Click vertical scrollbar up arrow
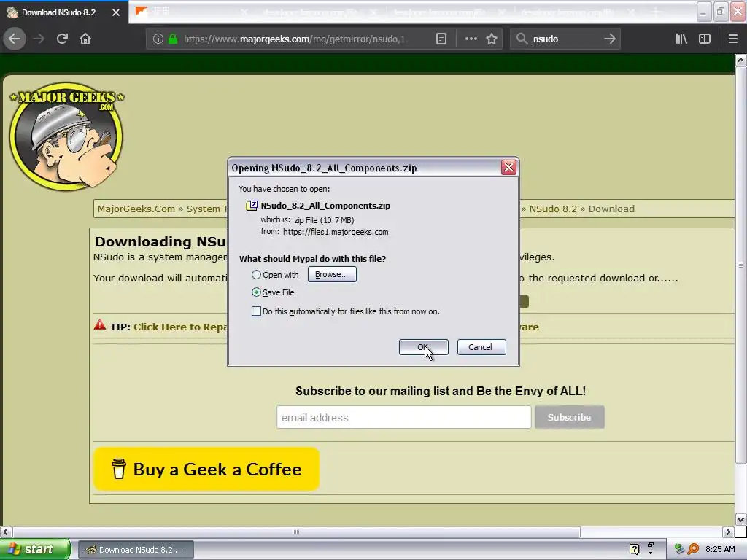 click(740, 61)
